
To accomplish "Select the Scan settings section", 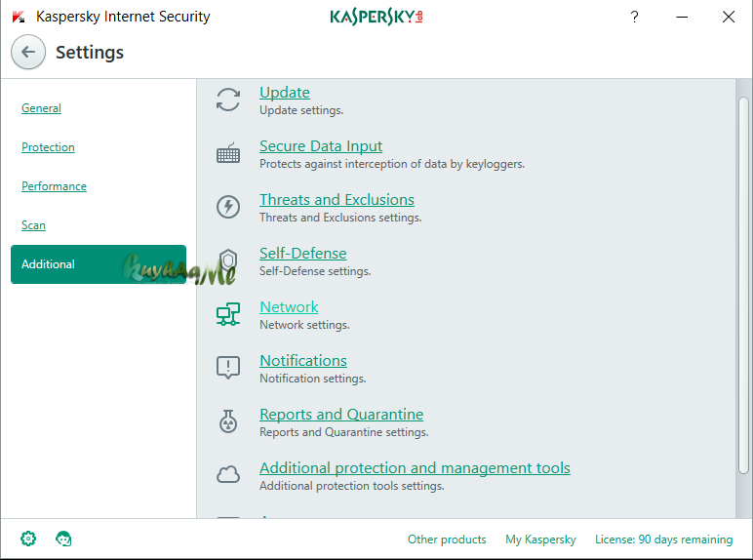I will [33, 224].
